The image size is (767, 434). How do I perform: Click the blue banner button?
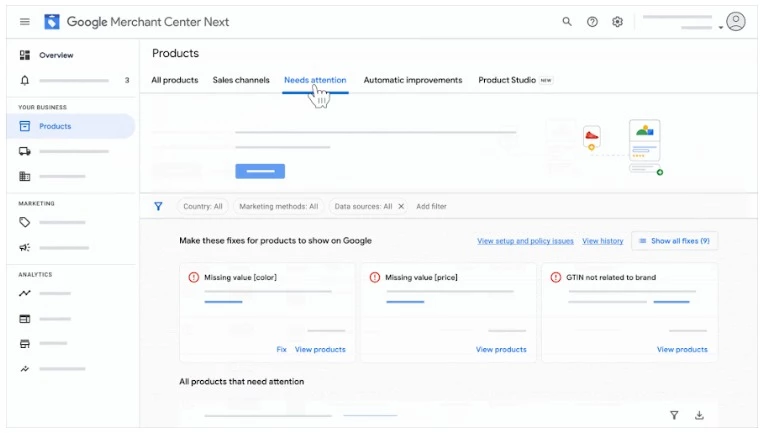[x=260, y=171]
